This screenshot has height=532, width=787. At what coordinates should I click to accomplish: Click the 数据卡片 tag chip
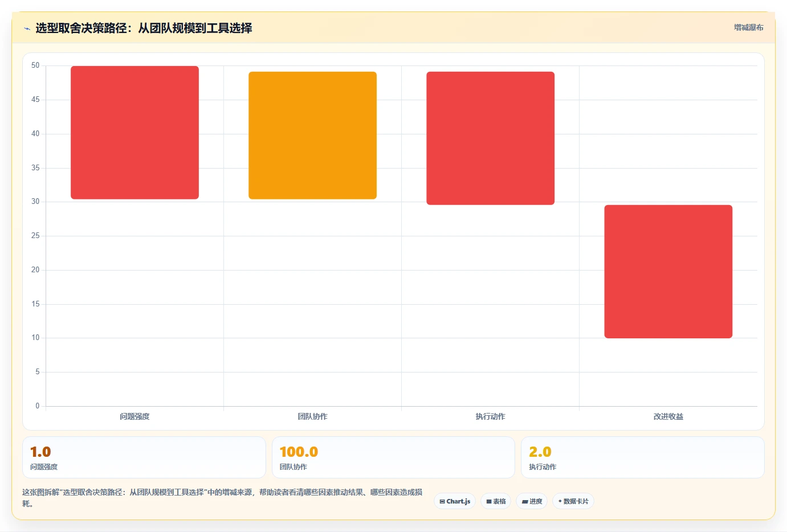[x=573, y=501]
